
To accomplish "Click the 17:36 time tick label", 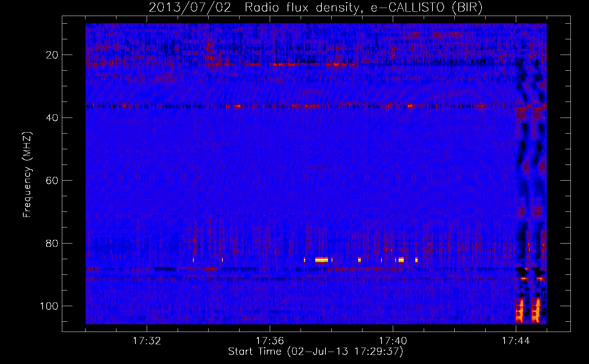I will point(270,341).
